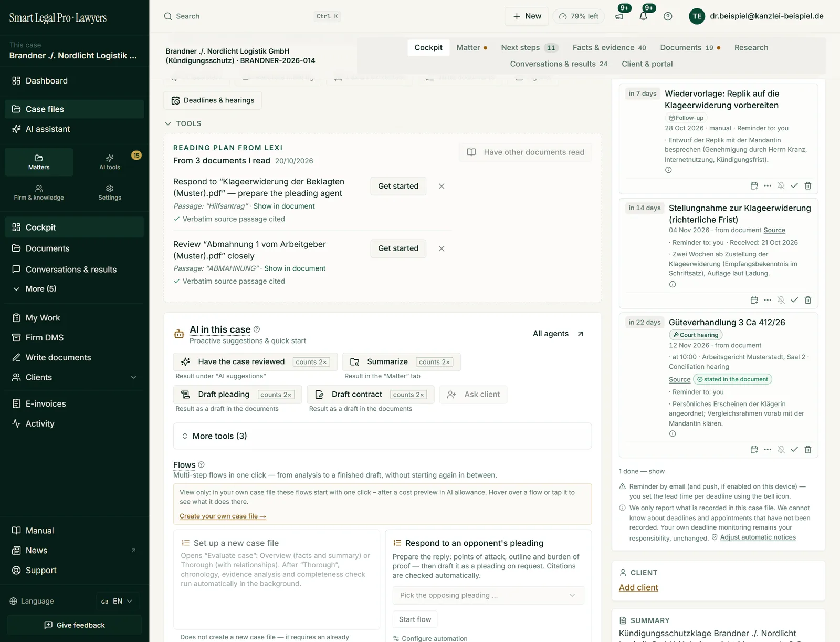Expand the Clients submenu chevron
The width and height of the screenshot is (840, 642).
point(133,377)
